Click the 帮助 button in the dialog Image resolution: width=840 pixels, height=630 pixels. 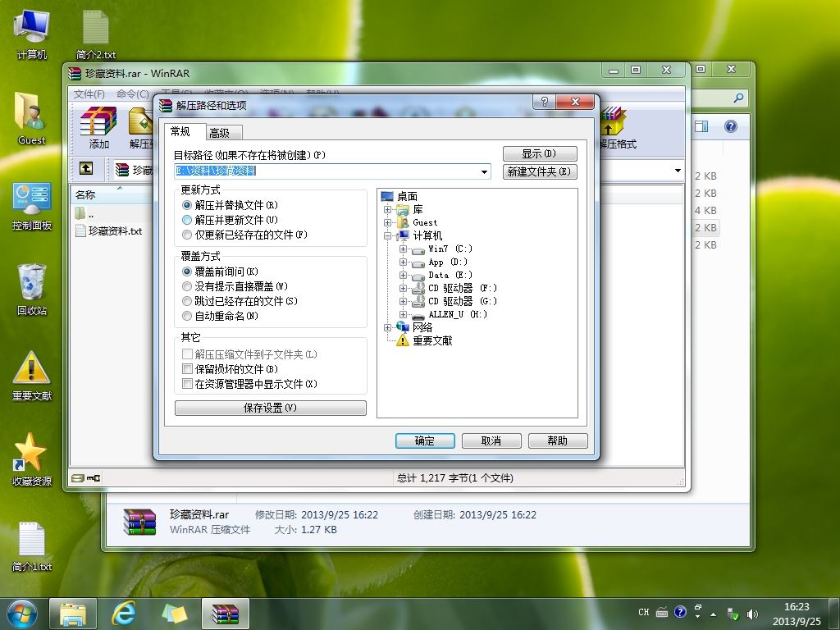point(558,441)
